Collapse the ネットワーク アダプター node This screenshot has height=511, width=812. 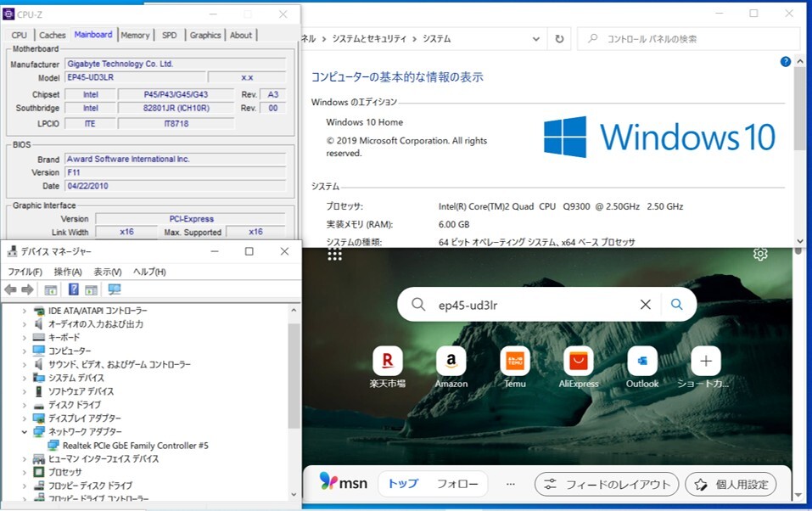tap(25, 432)
